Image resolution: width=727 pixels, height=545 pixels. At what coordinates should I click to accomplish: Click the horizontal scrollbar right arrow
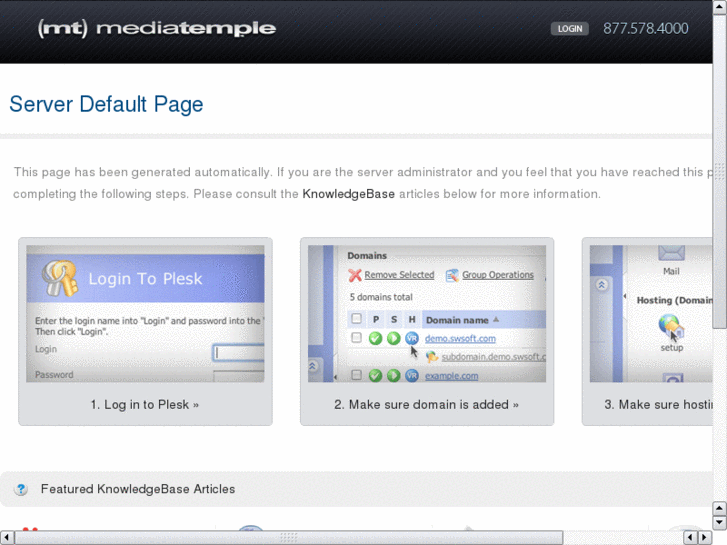[x=705, y=538]
